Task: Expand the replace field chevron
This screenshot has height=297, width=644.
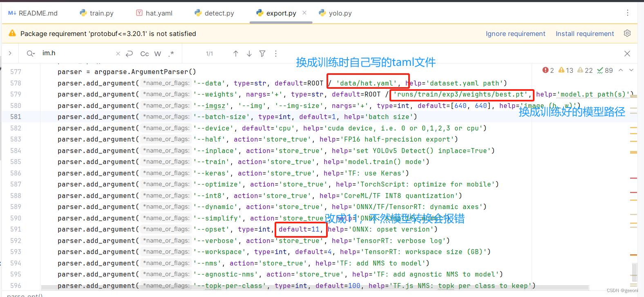Action: coord(10,53)
